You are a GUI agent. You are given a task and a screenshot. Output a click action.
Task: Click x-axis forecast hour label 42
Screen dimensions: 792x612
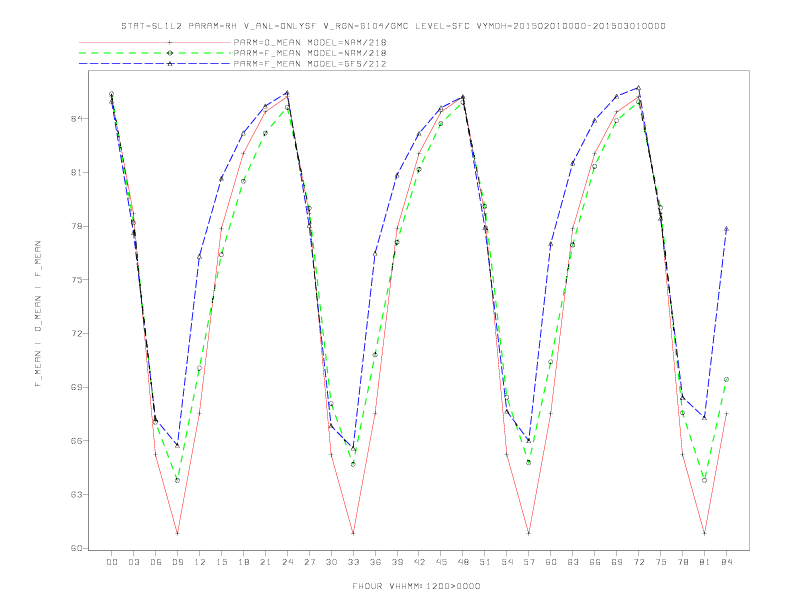pos(419,562)
